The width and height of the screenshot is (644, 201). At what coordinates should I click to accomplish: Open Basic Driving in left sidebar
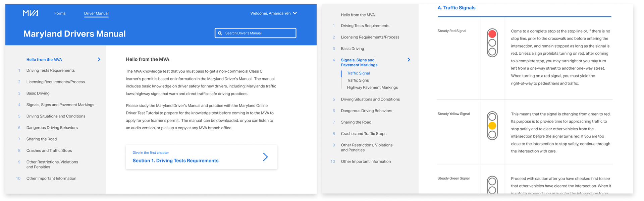(38, 93)
